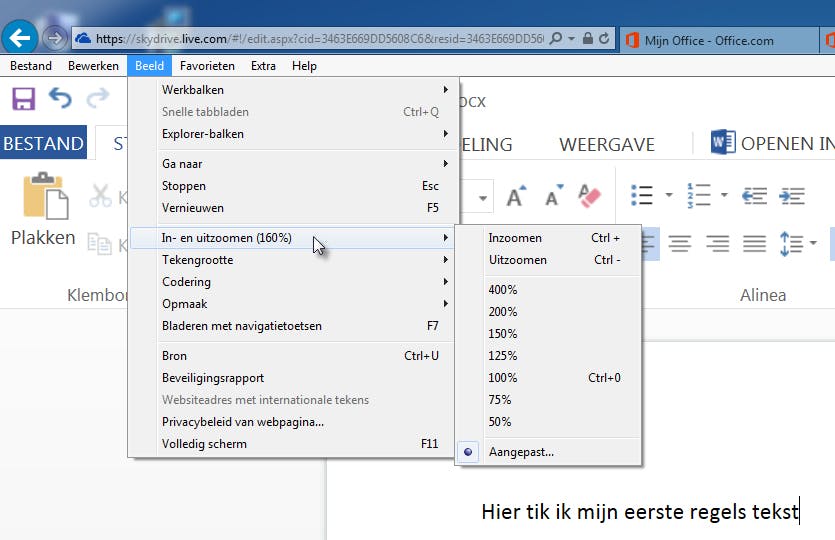Choose Uitzoomen in zoom submenu
This screenshot has width=835, height=540.
point(549,260)
